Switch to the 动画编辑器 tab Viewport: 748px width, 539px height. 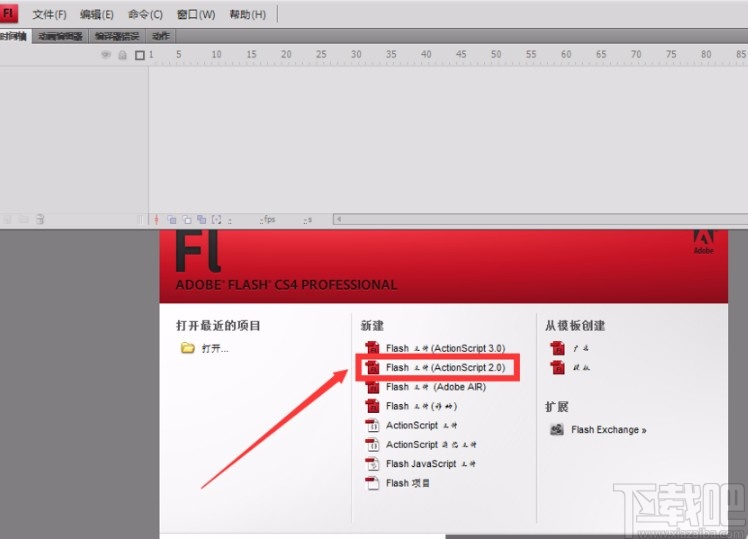point(61,36)
